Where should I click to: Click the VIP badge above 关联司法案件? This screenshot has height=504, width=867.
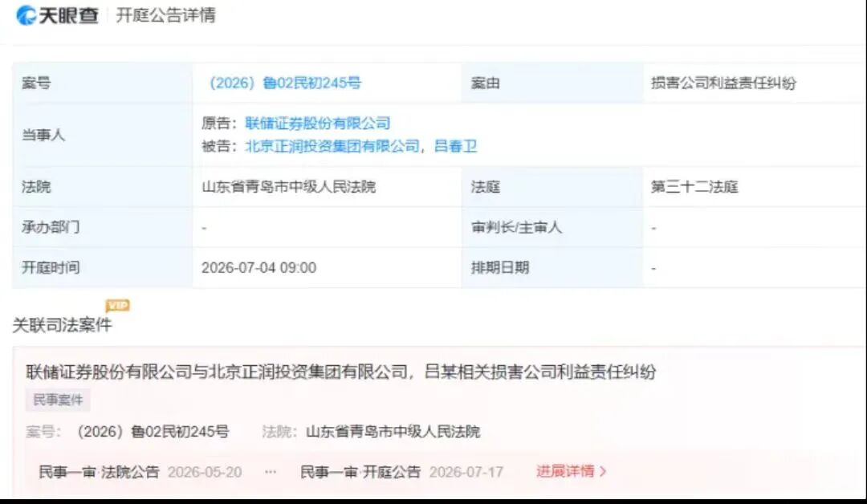[x=118, y=306]
